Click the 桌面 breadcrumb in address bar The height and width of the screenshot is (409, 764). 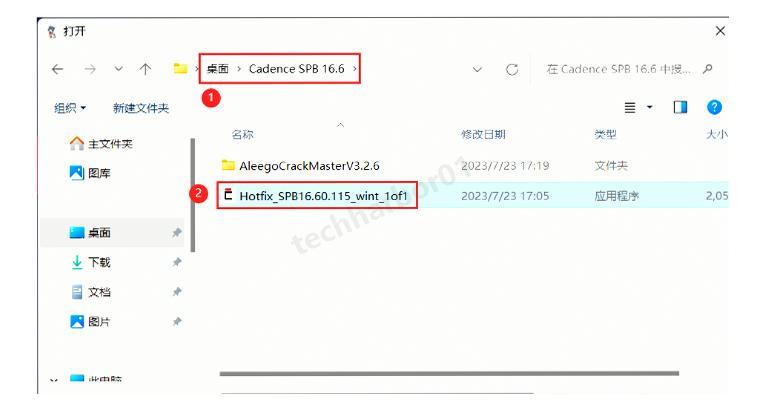tap(217, 69)
